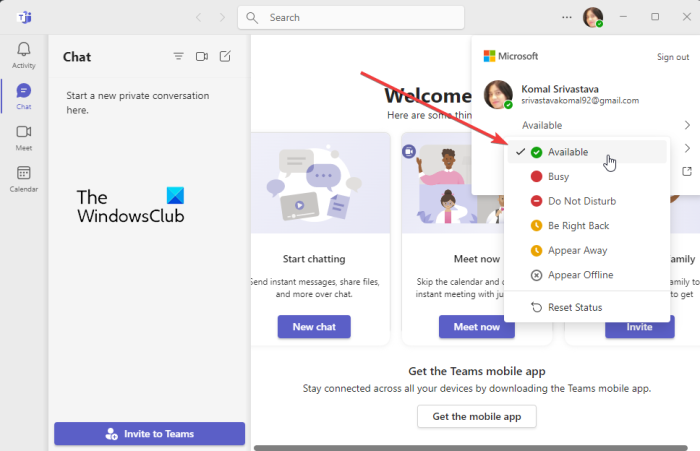The width and height of the screenshot is (700, 451).
Task: Click the Chat panel heading
Action: [x=77, y=57]
